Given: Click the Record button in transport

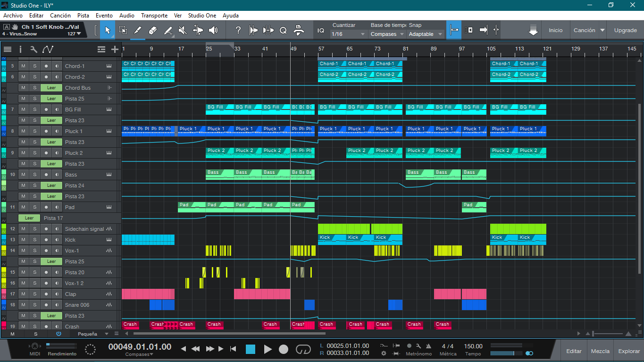Looking at the screenshot, I should coord(283,349).
